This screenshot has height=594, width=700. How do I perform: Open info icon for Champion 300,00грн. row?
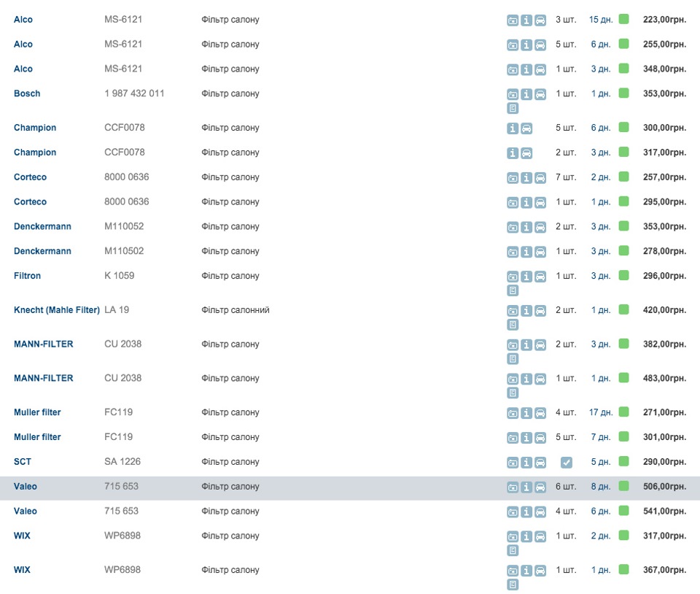[513, 128]
